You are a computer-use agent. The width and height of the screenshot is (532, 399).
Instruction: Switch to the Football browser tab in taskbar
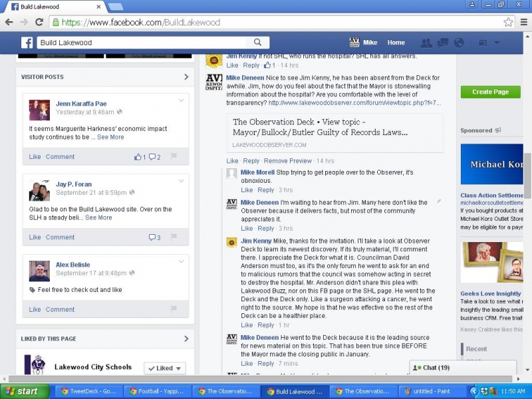tap(156, 391)
